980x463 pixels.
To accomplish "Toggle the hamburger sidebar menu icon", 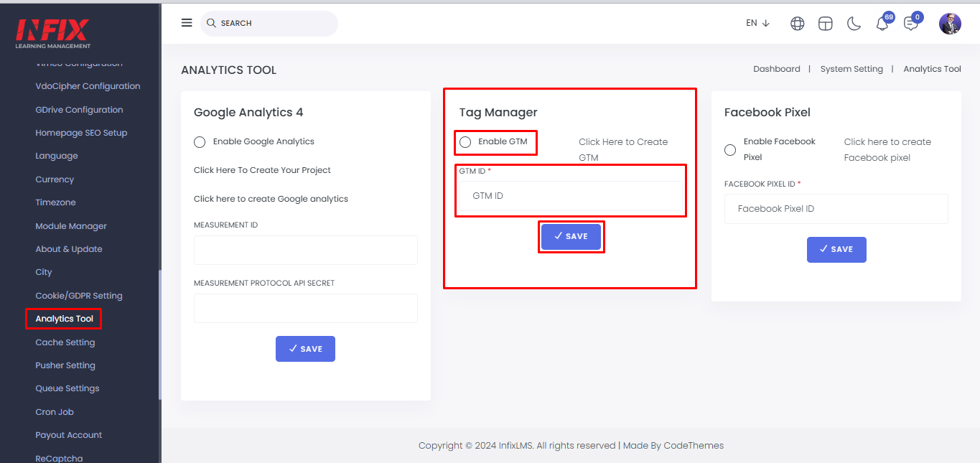I will pyautogui.click(x=187, y=23).
